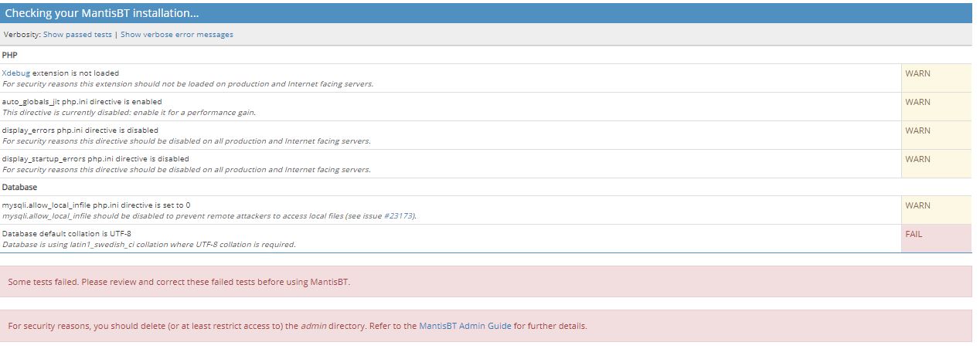Click the 'display_errors php.ini directive is disabled' text

pyautogui.click(x=80, y=130)
